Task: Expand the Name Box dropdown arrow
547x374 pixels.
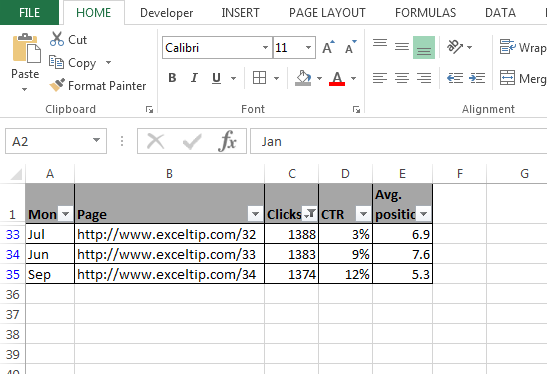Action: [x=97, y=141]
